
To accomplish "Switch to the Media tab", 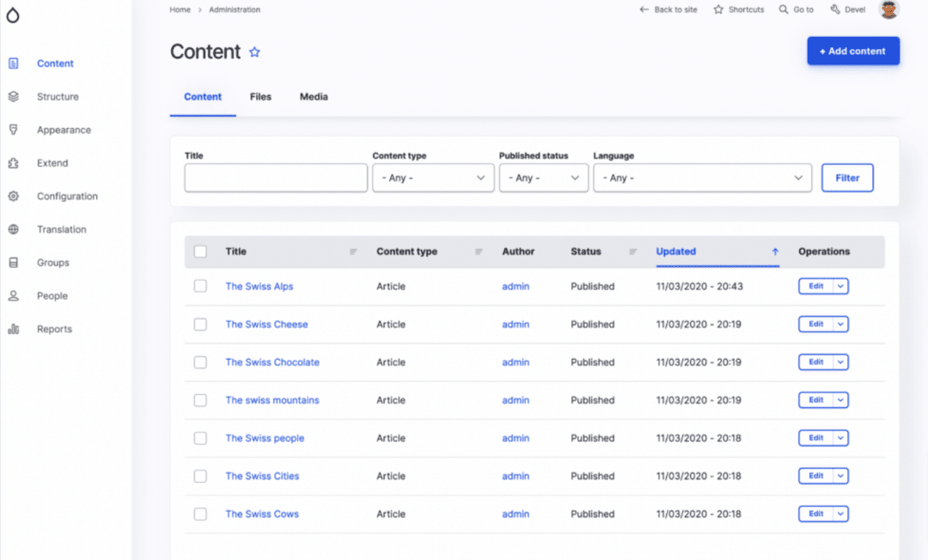I will point(314,96).
